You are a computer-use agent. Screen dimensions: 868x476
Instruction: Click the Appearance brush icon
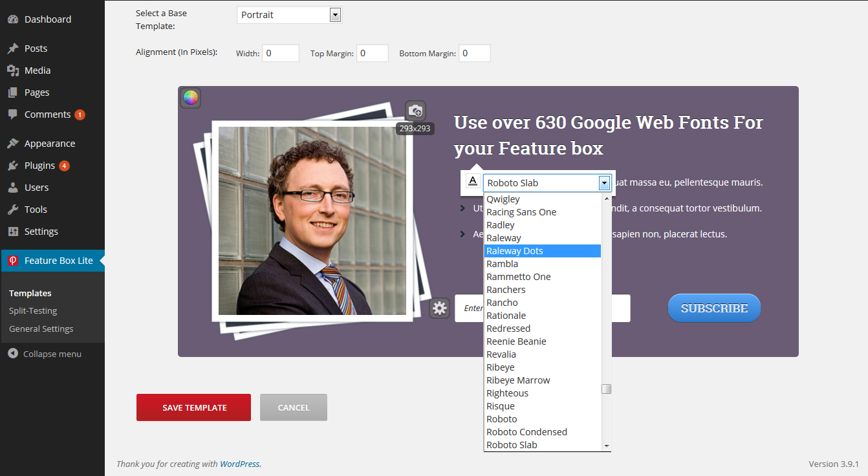(13, 144)
